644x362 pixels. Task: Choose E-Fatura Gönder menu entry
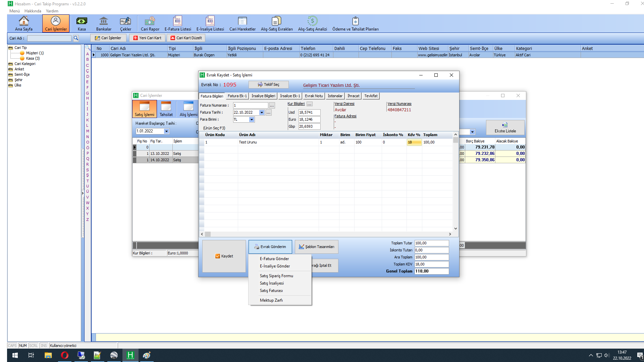274,259
